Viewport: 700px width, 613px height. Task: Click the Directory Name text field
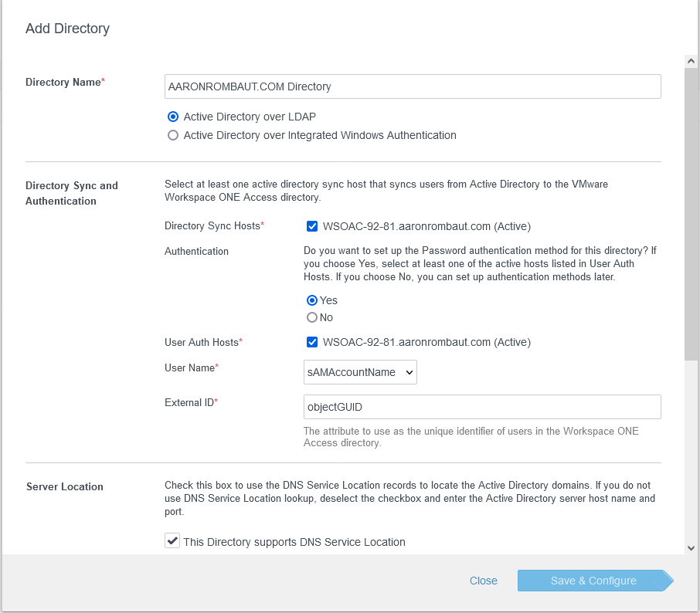click(413, 86)
